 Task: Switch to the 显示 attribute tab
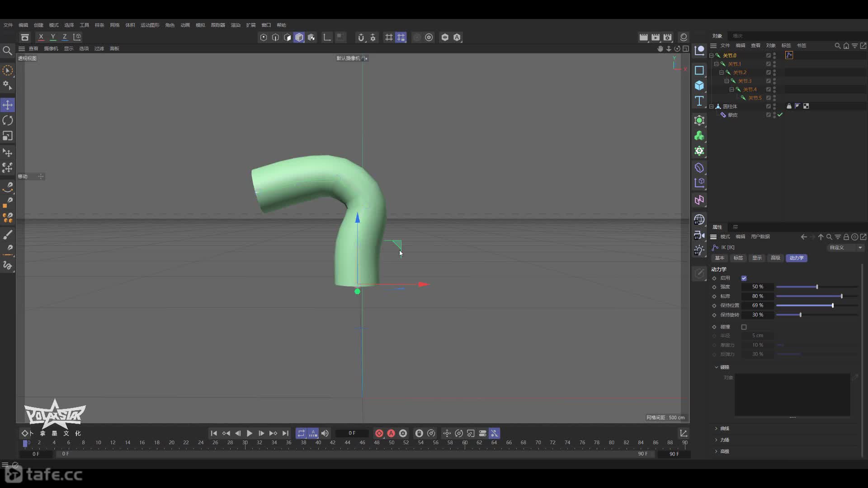tap(757, 258)
